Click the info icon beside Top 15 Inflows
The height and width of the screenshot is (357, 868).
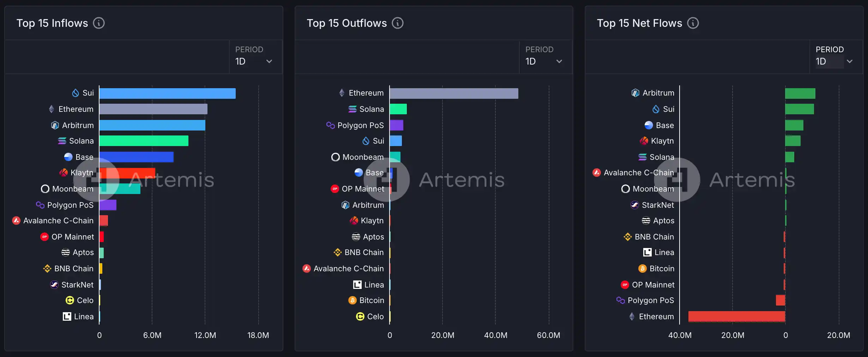click(x=99, y=23)
